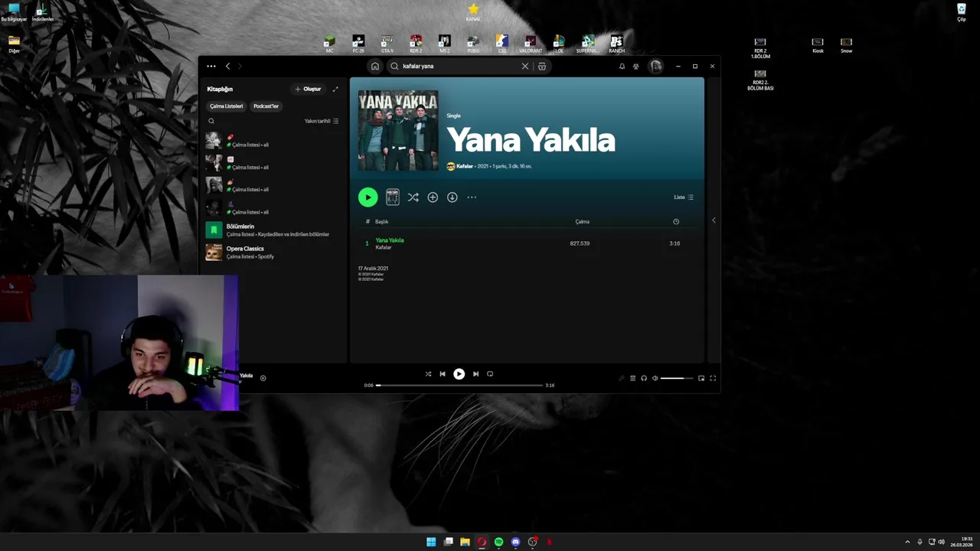Open the 'RDR 2 1.BÖLÜM' desktop file

760,48
